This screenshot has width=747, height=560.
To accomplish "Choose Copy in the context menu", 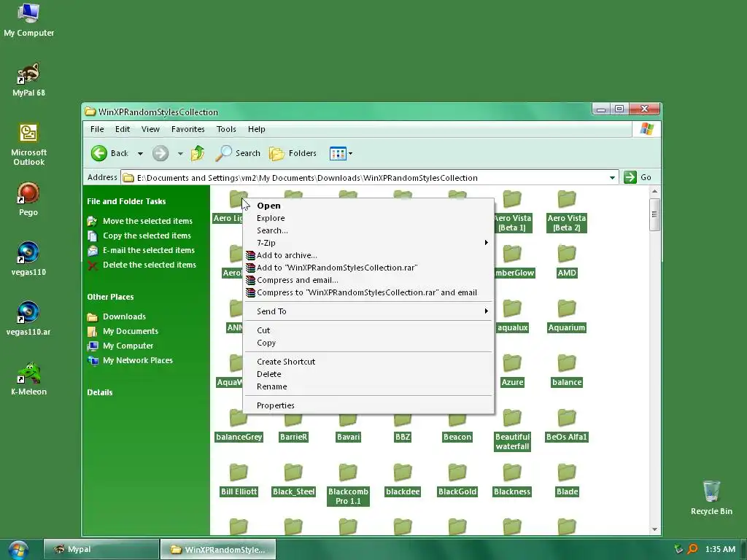I will 368,343.
